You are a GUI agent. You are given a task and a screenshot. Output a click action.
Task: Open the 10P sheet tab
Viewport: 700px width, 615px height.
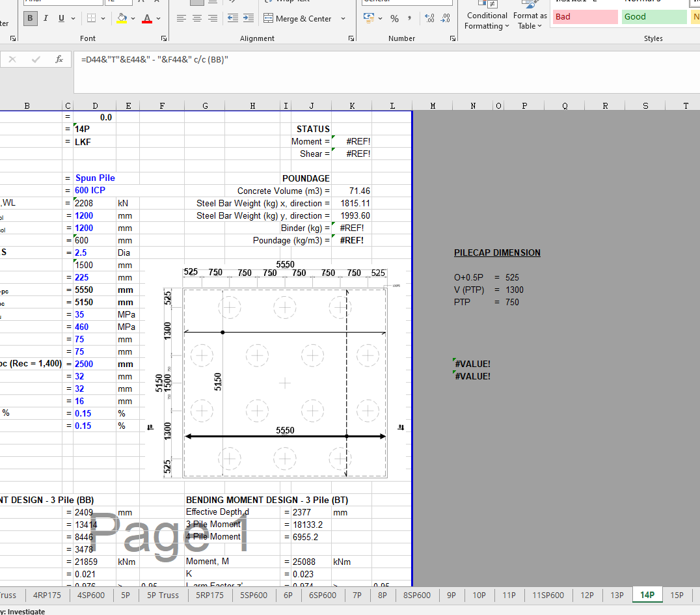pos(479,595)
